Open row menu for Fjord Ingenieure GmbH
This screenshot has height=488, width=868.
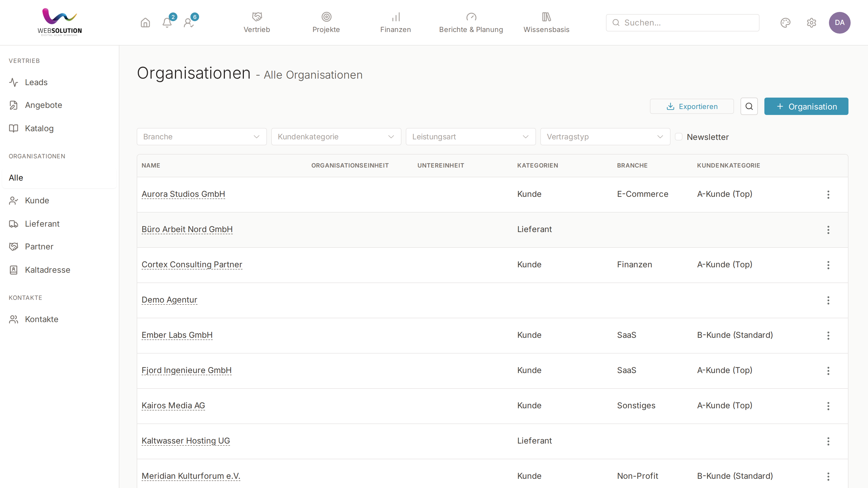(x=828, y=371)
